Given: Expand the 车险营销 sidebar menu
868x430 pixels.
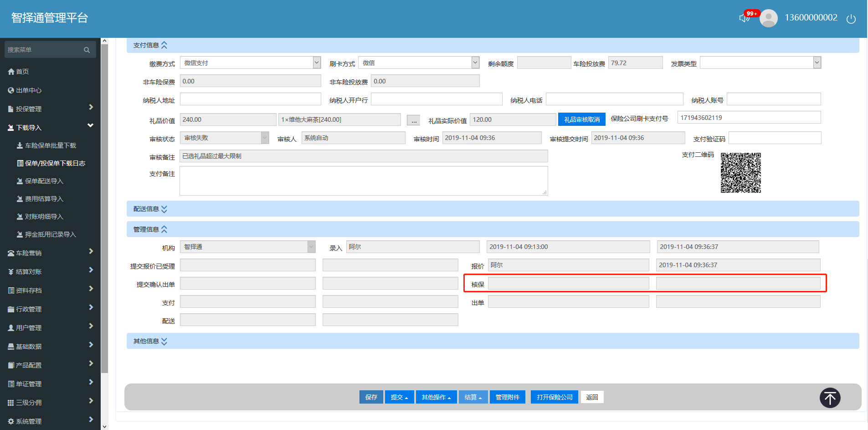Looking at the screenshot, I should pos(50,253).
